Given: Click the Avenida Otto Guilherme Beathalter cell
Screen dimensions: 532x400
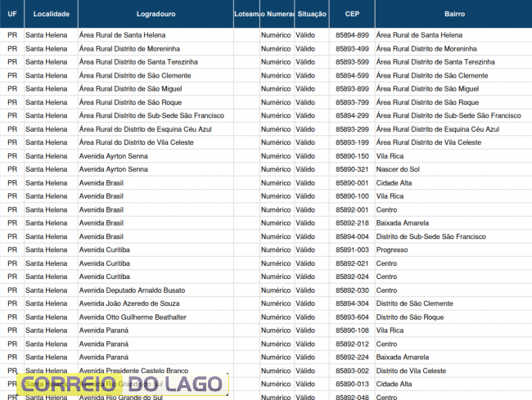Looking at the screenshot, I should pos(133,317).
